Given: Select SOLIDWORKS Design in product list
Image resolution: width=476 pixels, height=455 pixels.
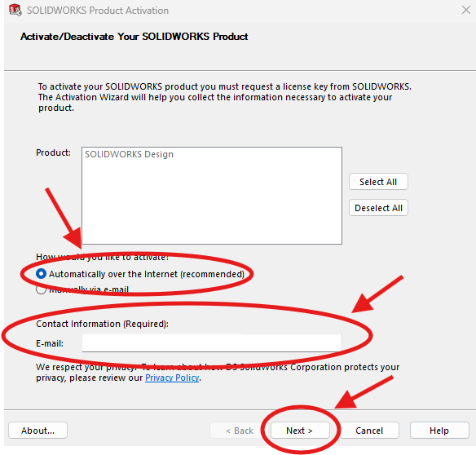Looking at the screenshot, I should point(129,154).
